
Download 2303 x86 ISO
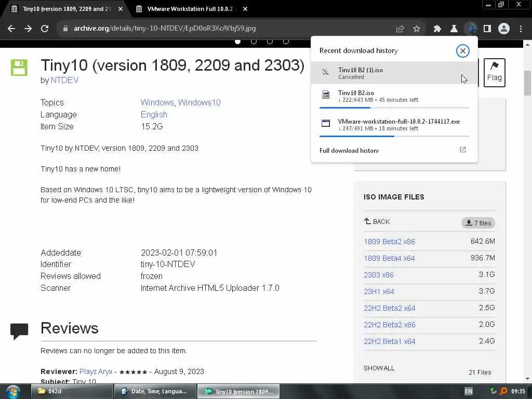click(x=379, y=275)
